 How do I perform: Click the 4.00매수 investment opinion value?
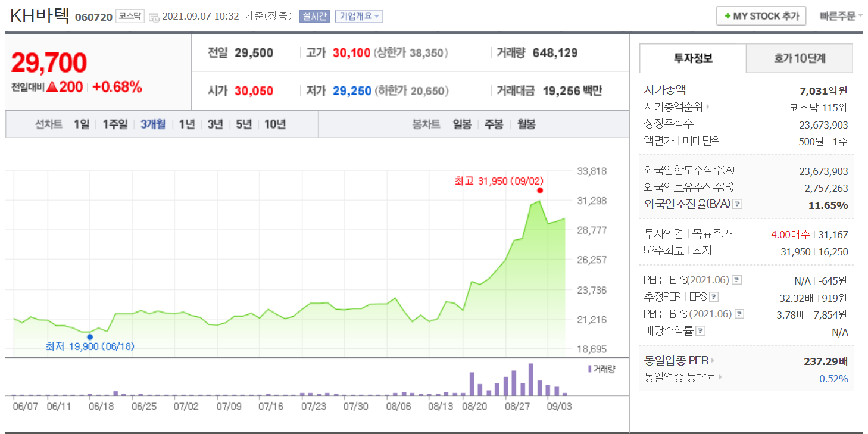tap(789, 235)
